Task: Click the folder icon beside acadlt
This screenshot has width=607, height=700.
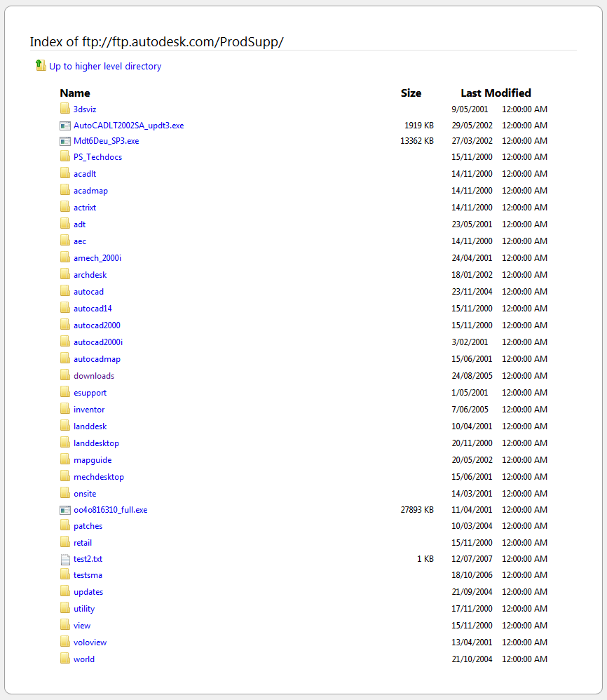Action: (x=65, y=173)
